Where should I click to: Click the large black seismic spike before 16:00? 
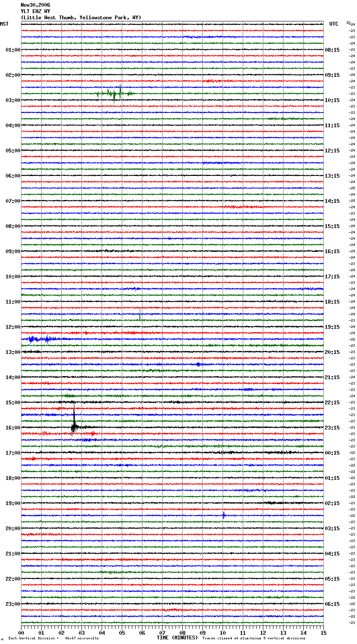point(74,418)
